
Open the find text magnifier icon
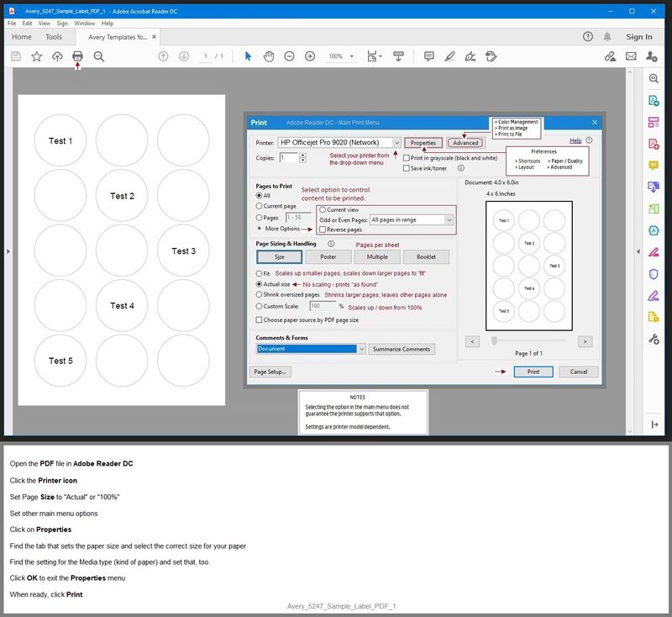click(x=98, y=56)
